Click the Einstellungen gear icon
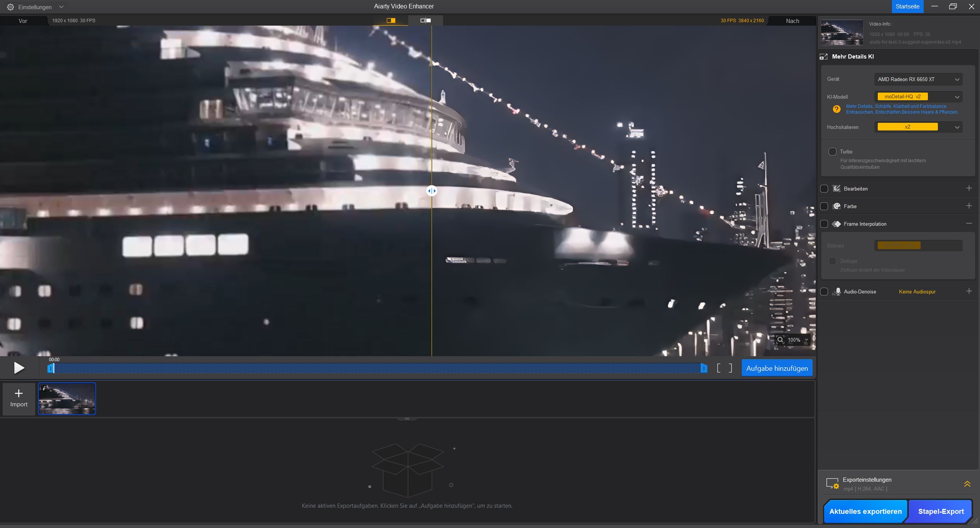 [x=10, y=7]
